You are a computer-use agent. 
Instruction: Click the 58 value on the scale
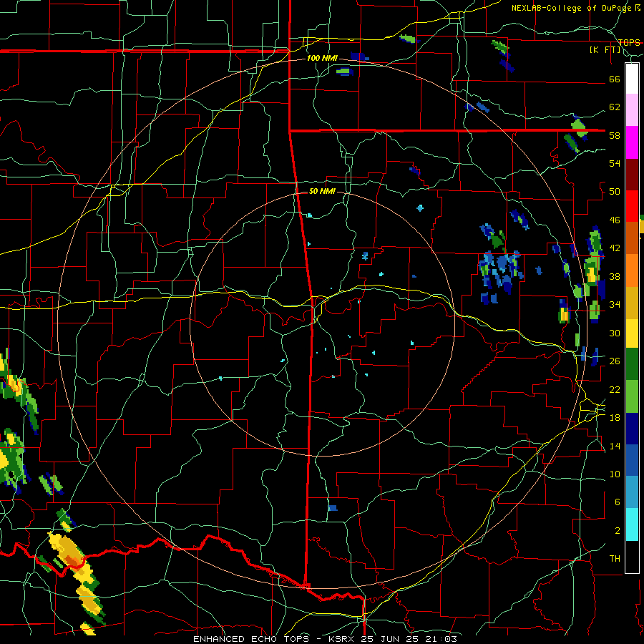615,135
